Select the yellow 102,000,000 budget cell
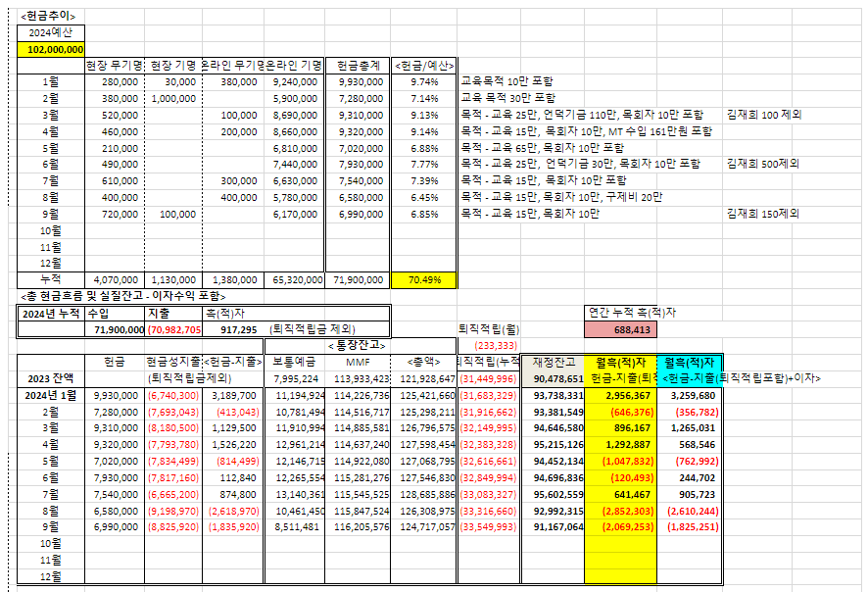 pos(51,49)
